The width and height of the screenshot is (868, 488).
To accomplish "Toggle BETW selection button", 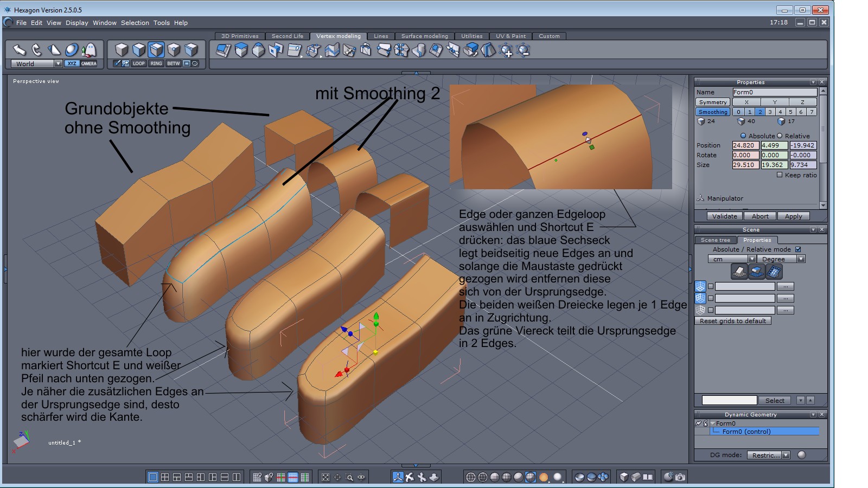I will click(x=174, y=63).
